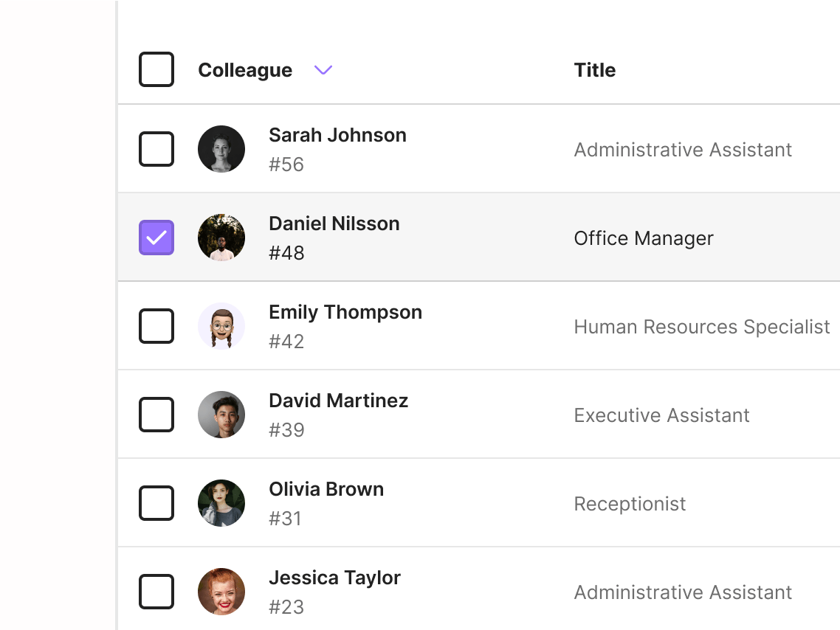Select Emily Thompson's memoji avatar
The height and width of the screenshot is (630, 840).
click(x=221, y=325)
